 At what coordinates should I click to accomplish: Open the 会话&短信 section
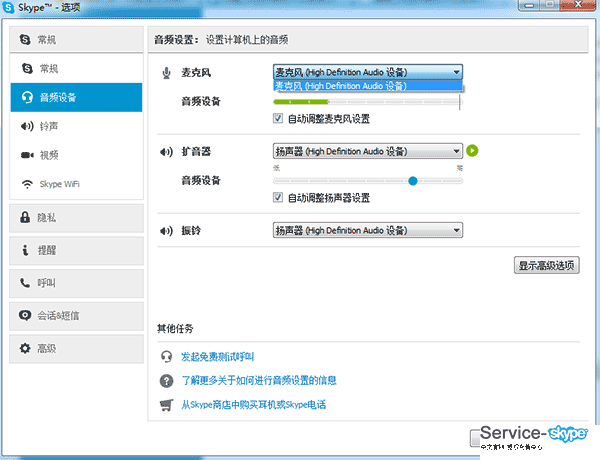click(77, 316)
